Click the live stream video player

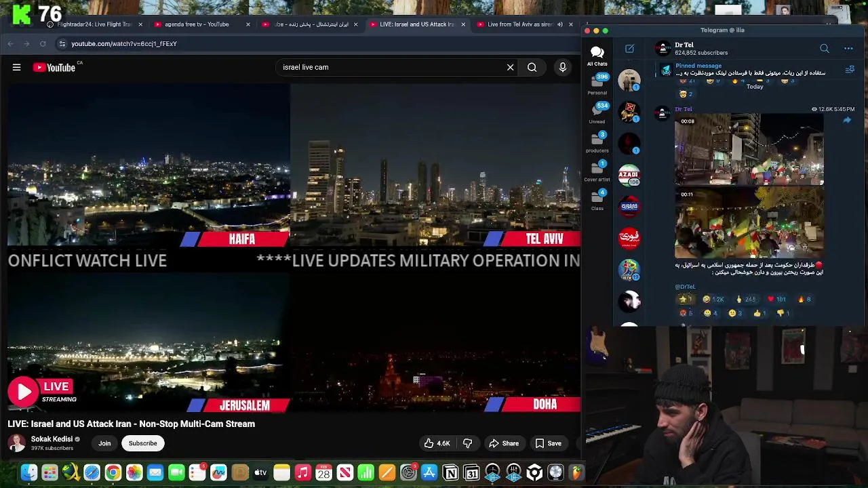(294, 249)
